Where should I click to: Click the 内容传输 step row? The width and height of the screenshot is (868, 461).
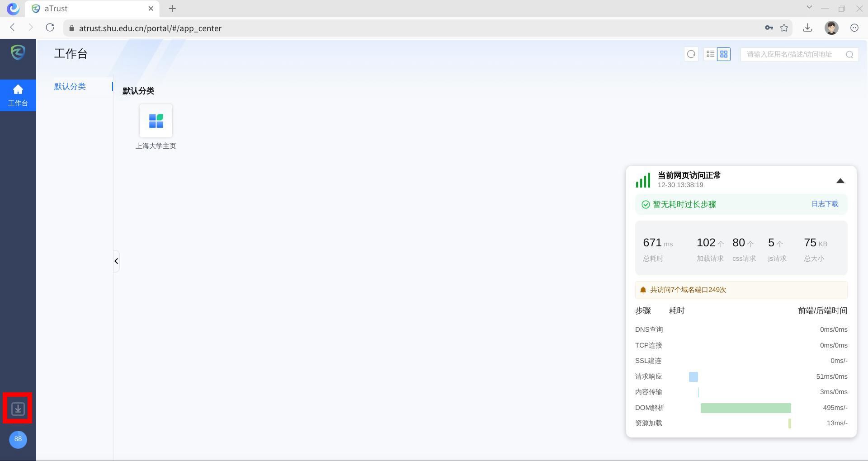tap(741, 392)
